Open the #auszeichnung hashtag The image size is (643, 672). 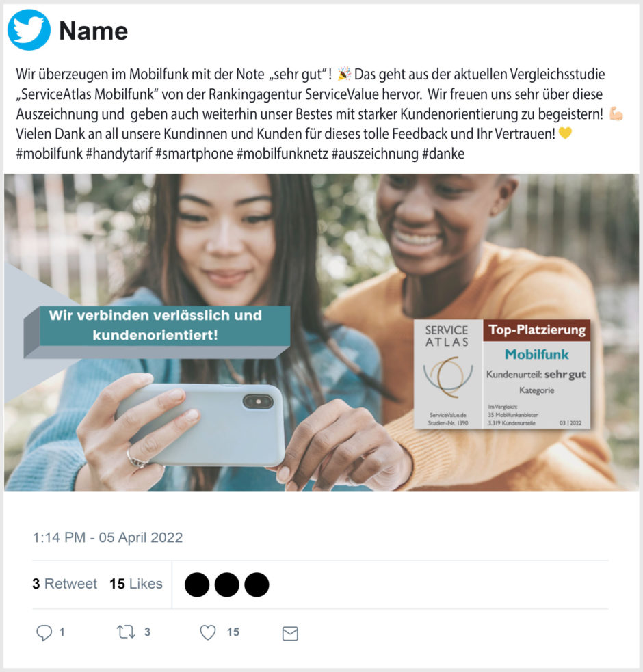[x=376, y=153]
